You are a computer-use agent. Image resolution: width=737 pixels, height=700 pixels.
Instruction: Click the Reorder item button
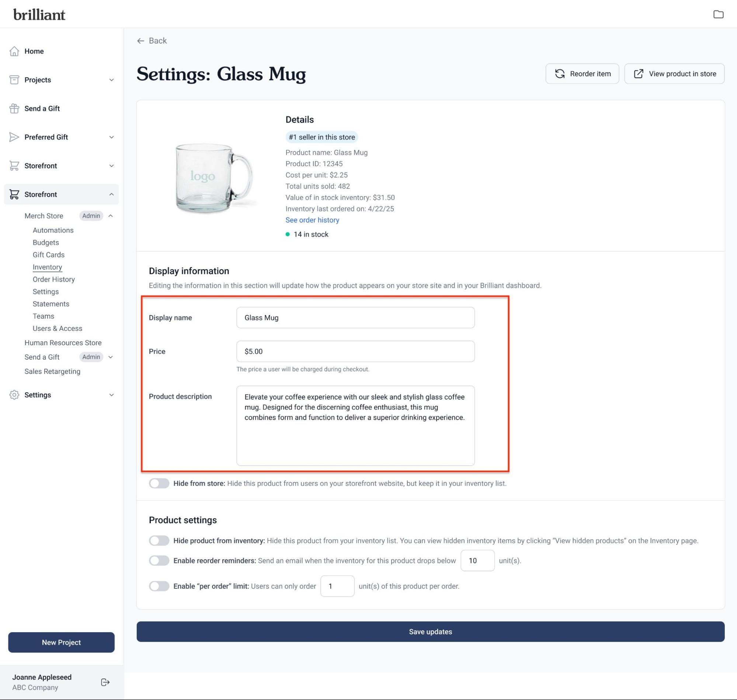pyautogui.click(x=582, y=74)
